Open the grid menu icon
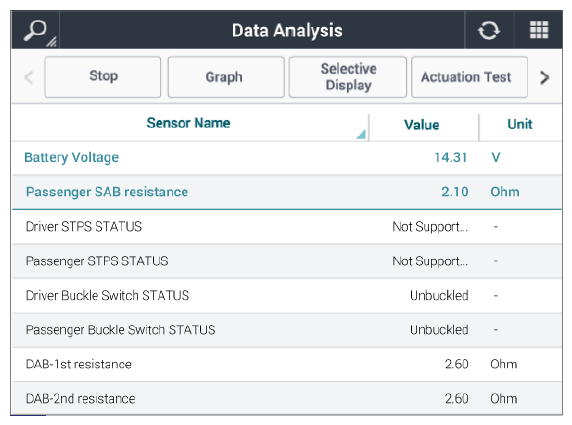 [x=538, y=30]
